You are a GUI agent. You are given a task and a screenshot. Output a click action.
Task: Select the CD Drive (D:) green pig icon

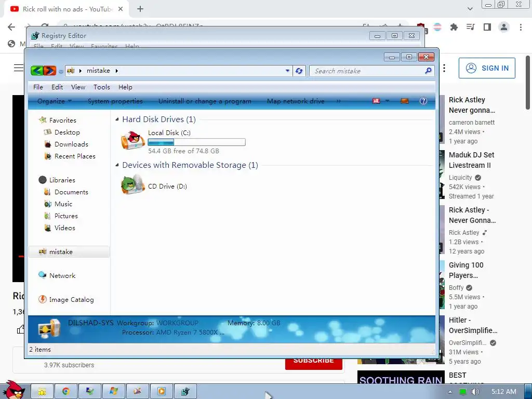[x=132, y=184]
